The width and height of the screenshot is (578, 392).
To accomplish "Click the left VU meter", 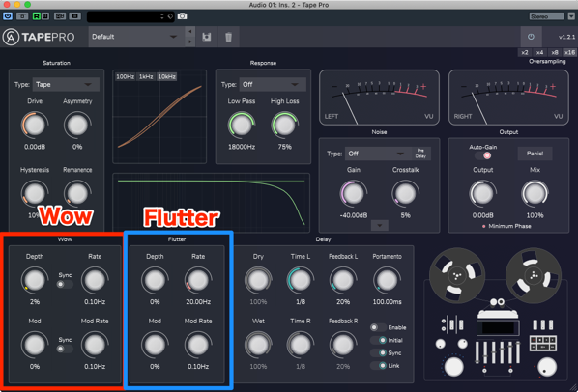I will click(379, 98).
